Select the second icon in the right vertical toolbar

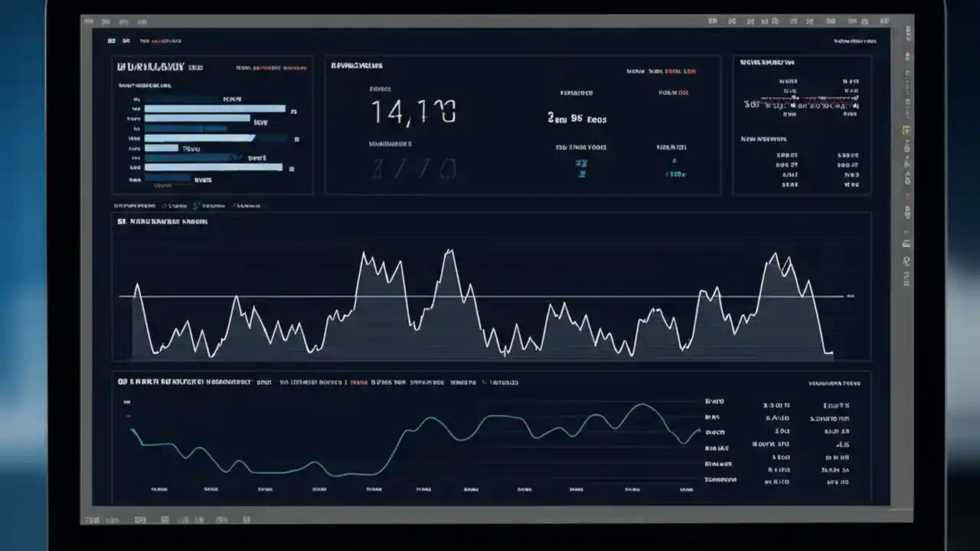(906, 56)
